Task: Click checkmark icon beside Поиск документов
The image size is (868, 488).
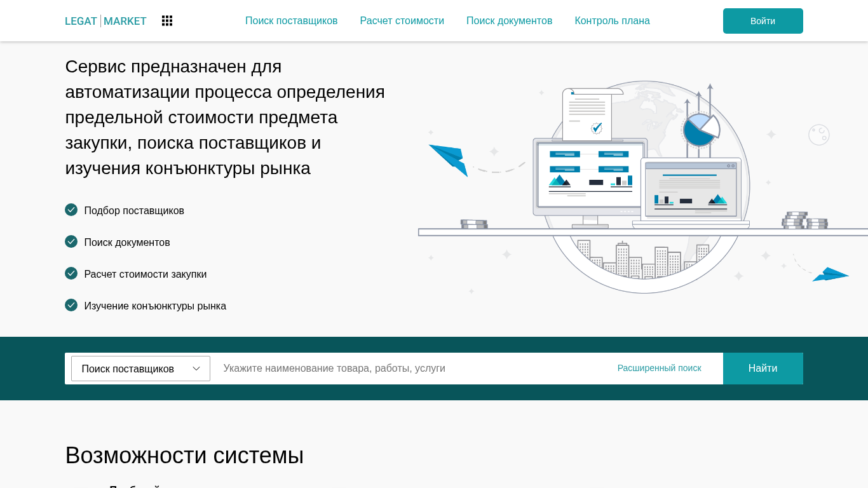Action: pyautogui.click(x=71, y=241)
